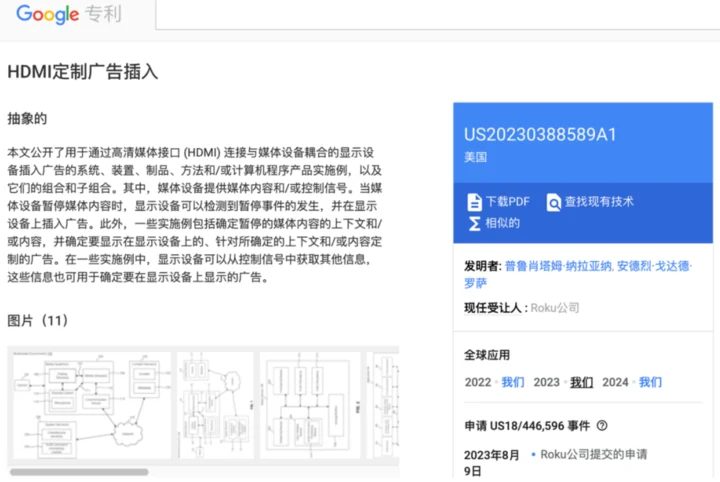Click the 查找现有技术 magnifier icon
This screenshot has height=482, width=720.
[x=553, y=202]
